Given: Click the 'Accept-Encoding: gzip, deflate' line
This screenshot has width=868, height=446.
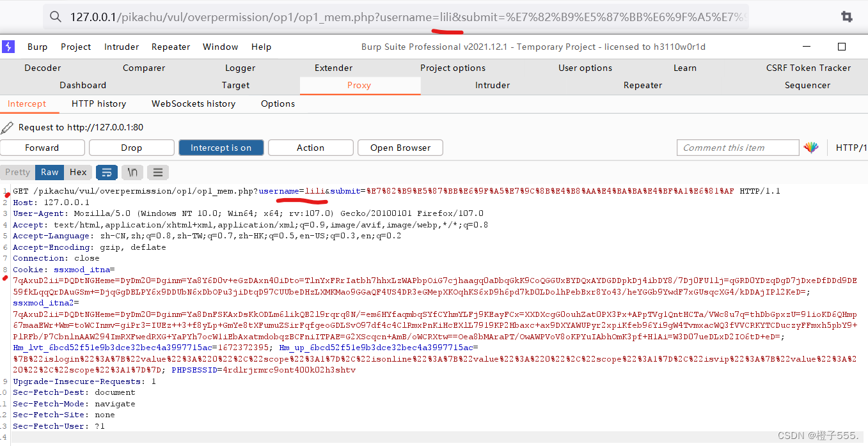Looking at the screenshot, I should pyautogui.click(x=90, y=247).
